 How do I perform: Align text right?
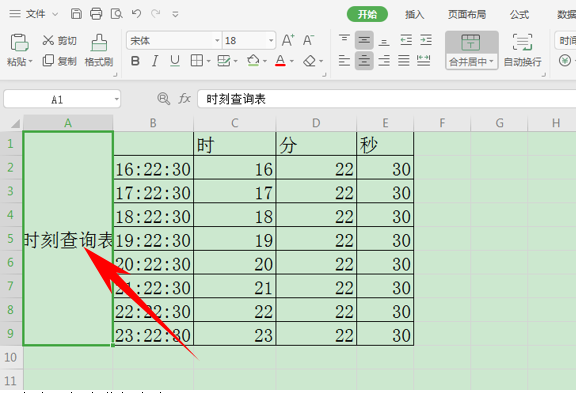384,60
